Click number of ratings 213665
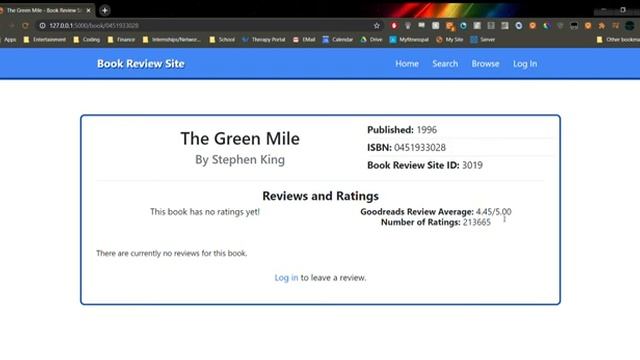The width and height of the screenshot is (640, 360). (x=477, y=222)
